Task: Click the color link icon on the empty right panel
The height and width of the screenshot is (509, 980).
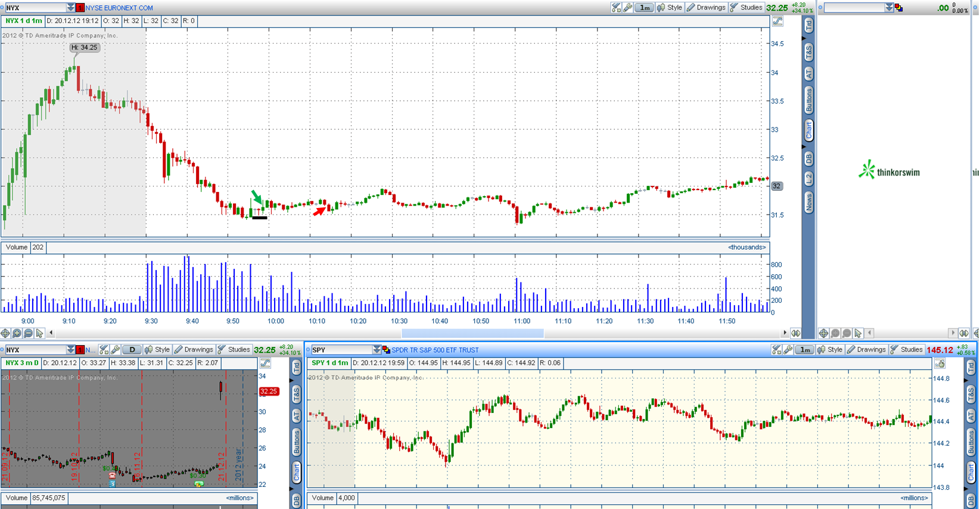Action: (898, 8)
